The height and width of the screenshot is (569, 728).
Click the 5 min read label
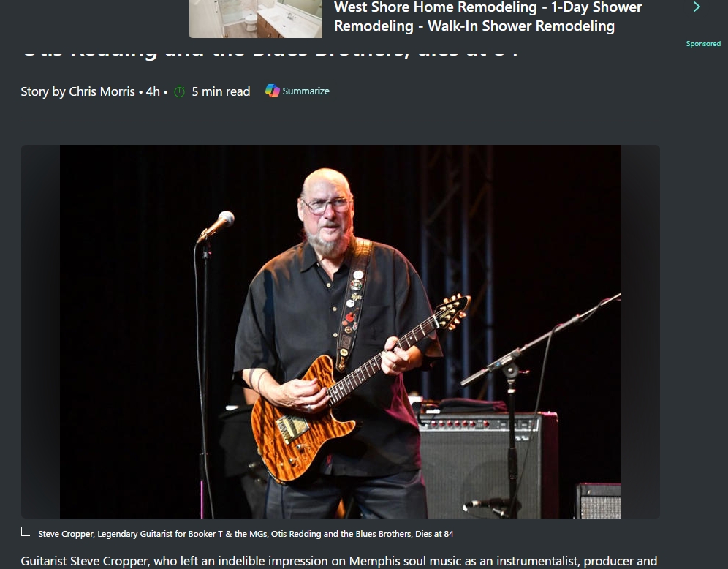[221, 91]
